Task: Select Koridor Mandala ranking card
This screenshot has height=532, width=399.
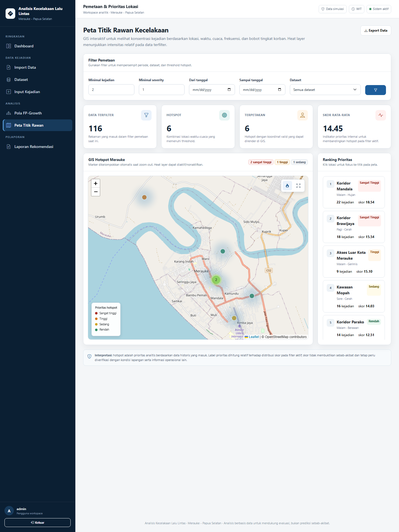Action: click(354, 192)
